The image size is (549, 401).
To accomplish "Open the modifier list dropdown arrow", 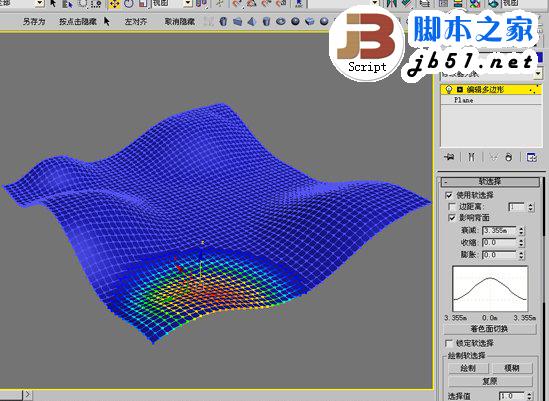I will (x=538, y=74).
